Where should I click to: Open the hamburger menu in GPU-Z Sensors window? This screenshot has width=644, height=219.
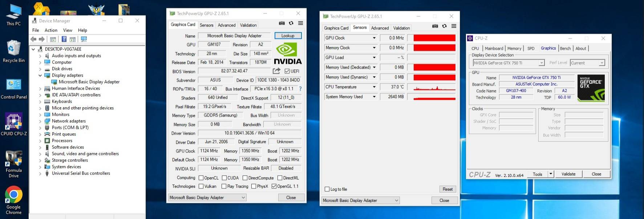point(454,26)
